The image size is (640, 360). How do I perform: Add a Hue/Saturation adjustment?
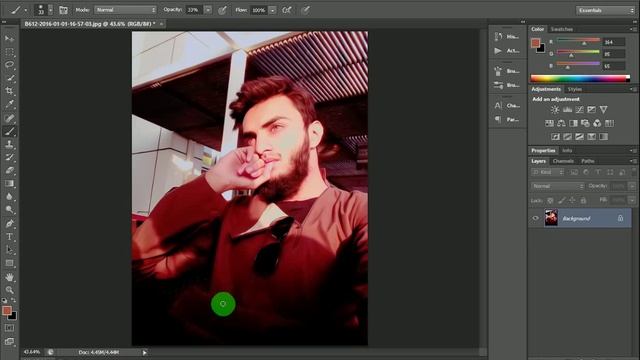coord(549,123)
